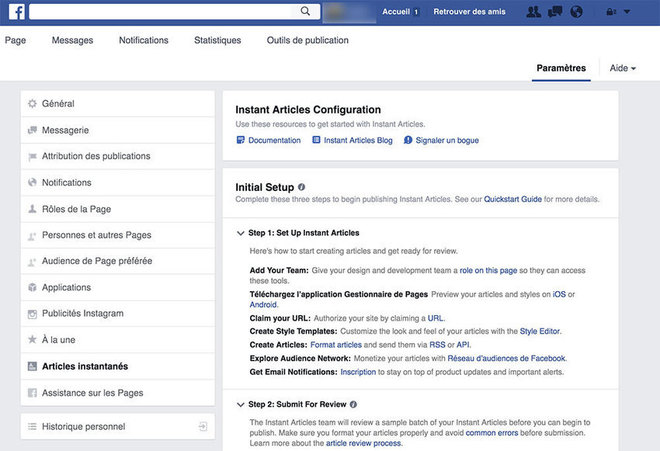Click the Instagram icon beside Publicités Instagram
This screenshot has width=660, height=451.
pos(32,314)
